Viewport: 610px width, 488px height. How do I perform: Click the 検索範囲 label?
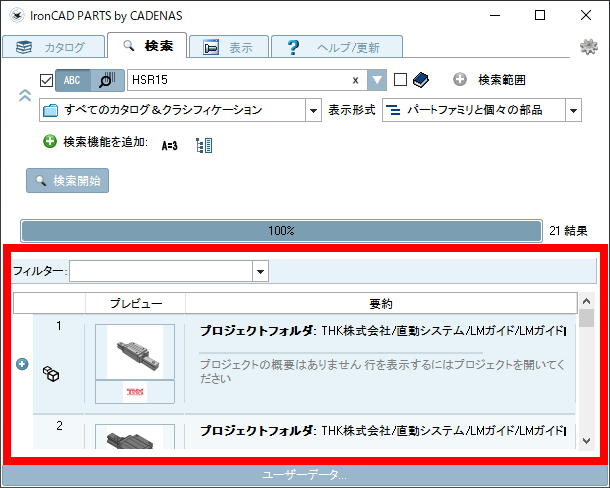501,80
